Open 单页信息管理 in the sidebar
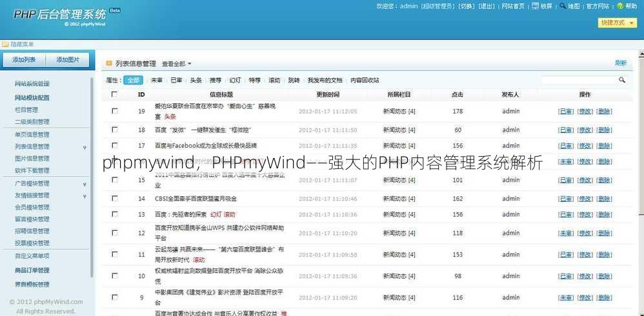 click(32, 135)
